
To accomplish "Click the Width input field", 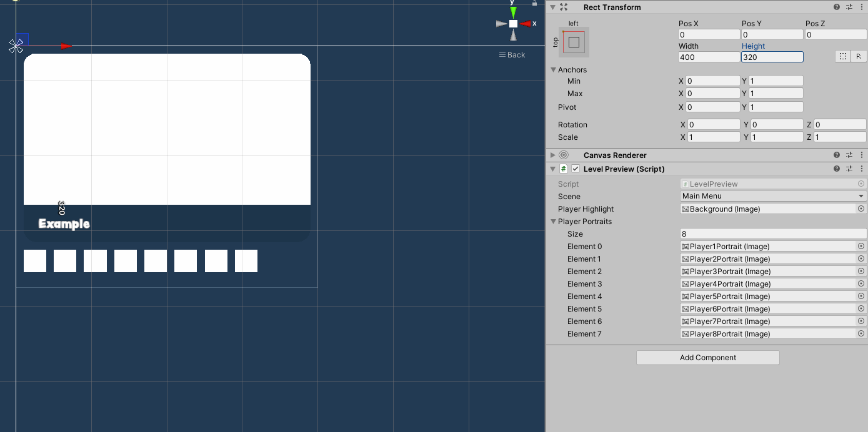I will 709,57.
